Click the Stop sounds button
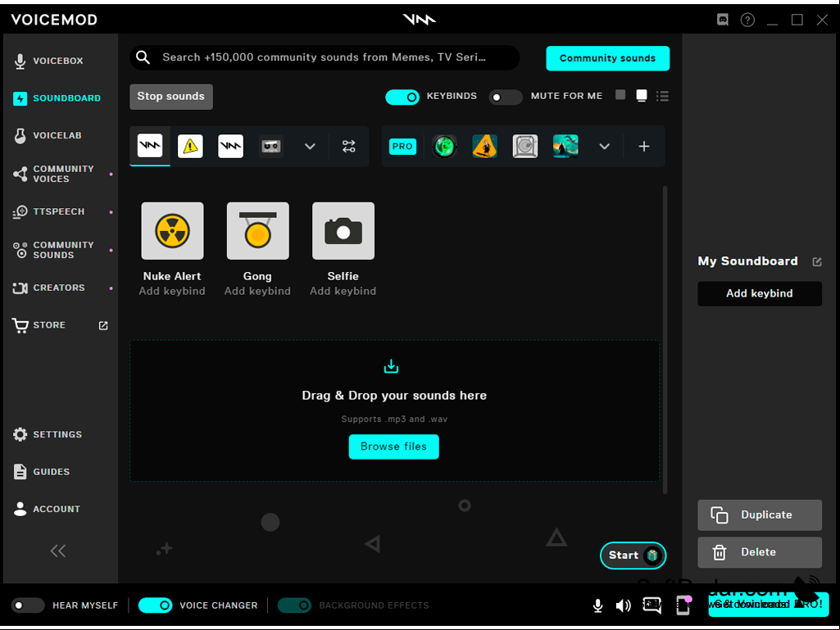840x630 pixels. tap(171, 97)
